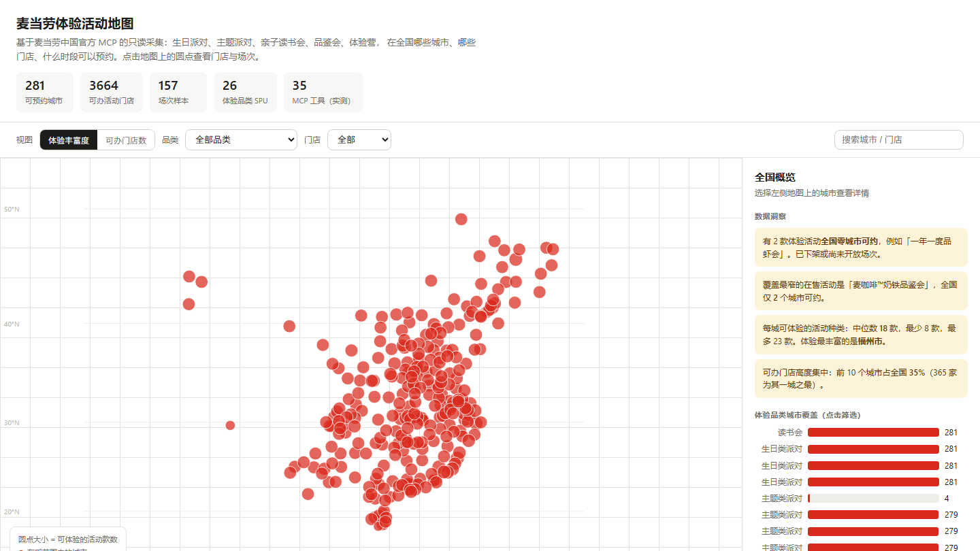Image resolution: width=980 pixels, height=551 pixels.
Task: Click the 3664 可办活动门店 stat card
Action: 112,92
